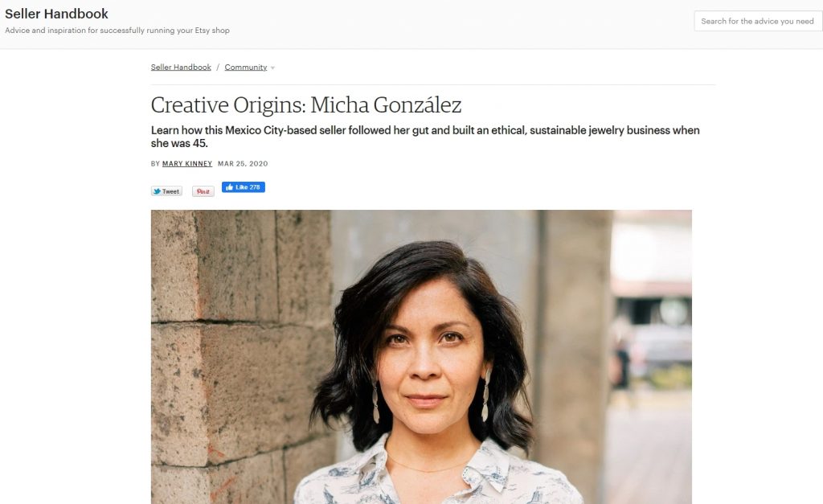Click the Creative Origins: Micha González headline
Image resolution: width=823 pixels, height=504 pixels.
[306, 105]
